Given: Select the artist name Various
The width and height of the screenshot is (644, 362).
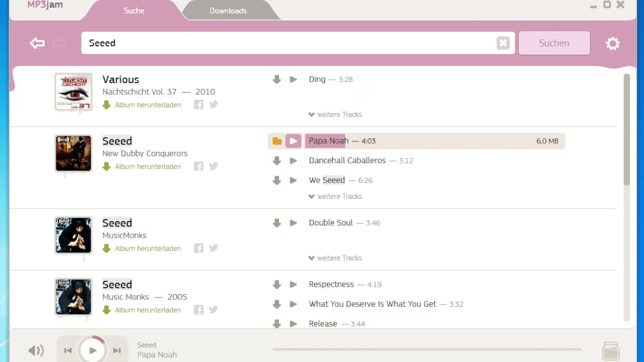Looking at the screenshot, I should pyautogui.click(x=121, y=80).
